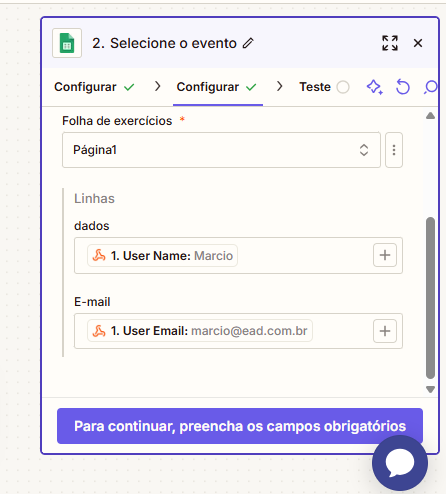
Task: Switch to the Teste tab
Action: pos(324,87)
